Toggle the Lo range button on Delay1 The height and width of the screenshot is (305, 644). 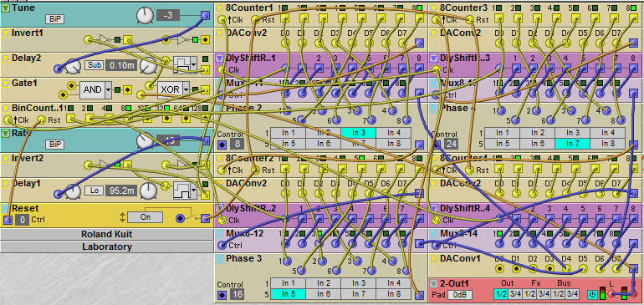[93, 191]
